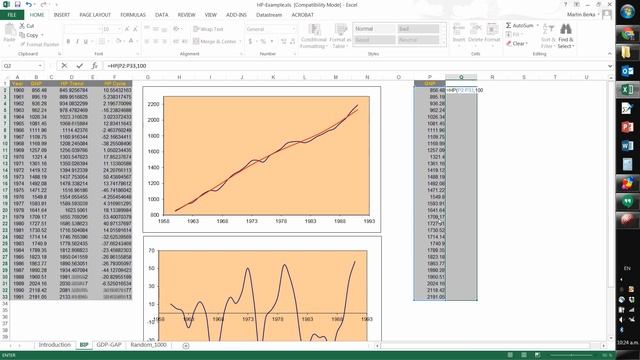640x360 pixels.
Task: Click the Cut scissors button
Action: pyautogui.click(x=27, y=26)
